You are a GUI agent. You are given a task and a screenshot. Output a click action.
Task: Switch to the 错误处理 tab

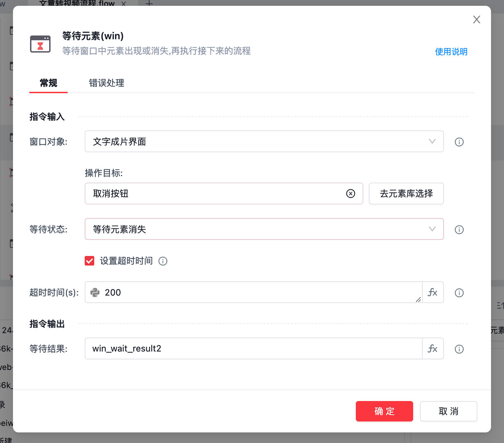coord(107,83)
